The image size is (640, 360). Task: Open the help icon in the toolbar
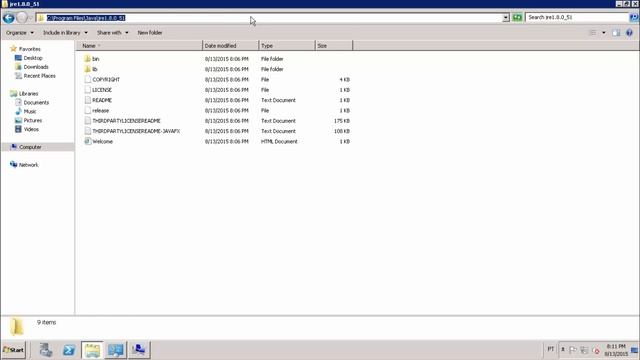(x=629, y=33)
